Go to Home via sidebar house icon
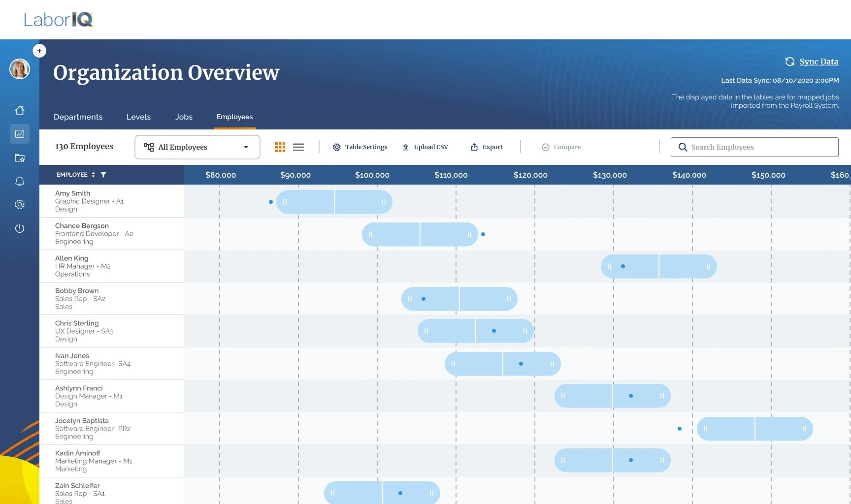This screenshot has width=851, height=504. coord(20,110)
